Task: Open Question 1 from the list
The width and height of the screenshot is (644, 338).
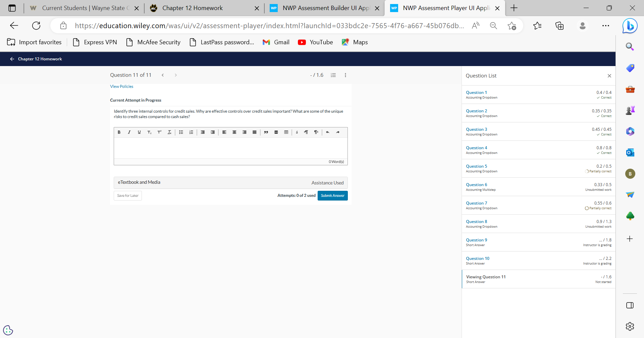Action: [x=538, y=95]
